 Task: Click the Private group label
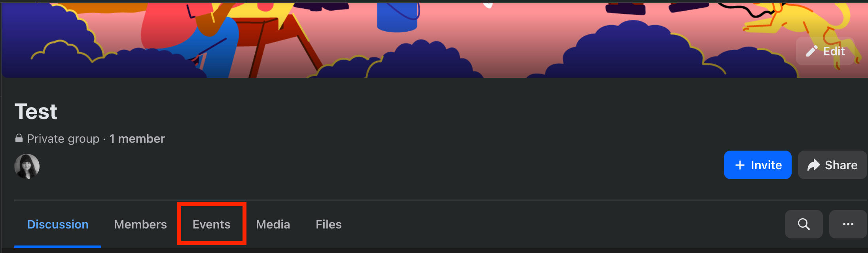pyautogui.click(x=63, y=139)
